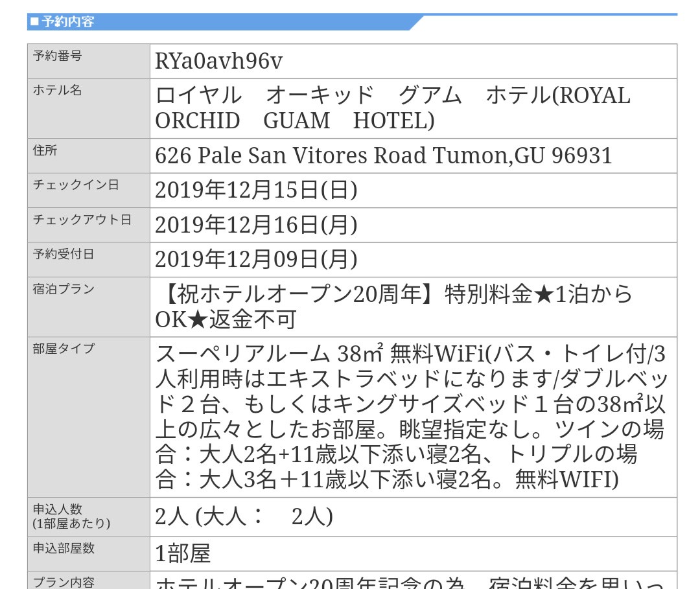
Task: Click the 部屋タイプ label
Action: [64, 349]
